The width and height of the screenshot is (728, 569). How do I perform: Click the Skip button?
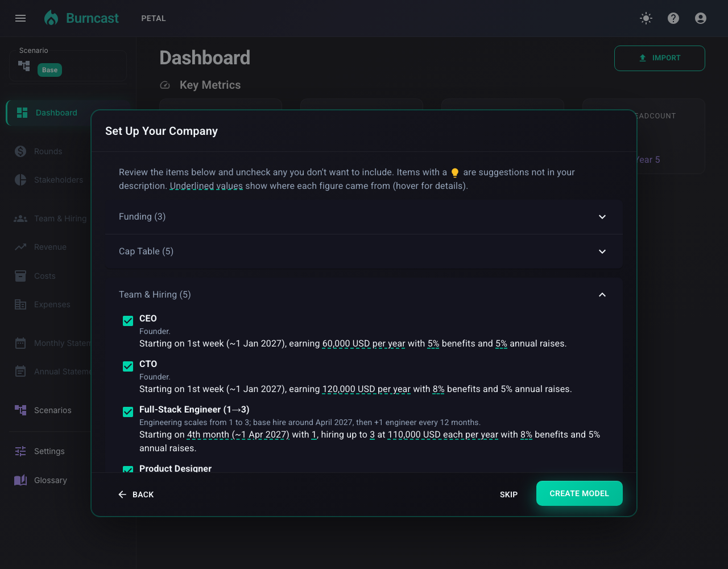coord(508,494)
